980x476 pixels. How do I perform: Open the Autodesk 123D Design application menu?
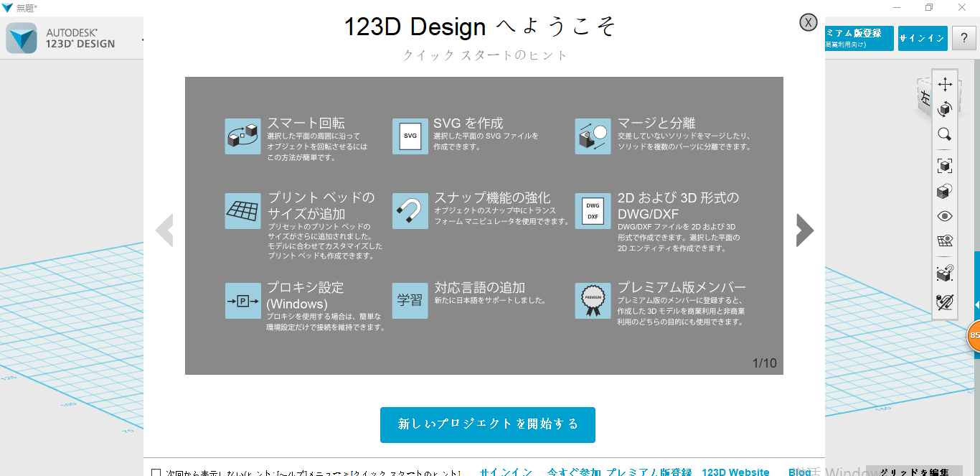[22, 39]
